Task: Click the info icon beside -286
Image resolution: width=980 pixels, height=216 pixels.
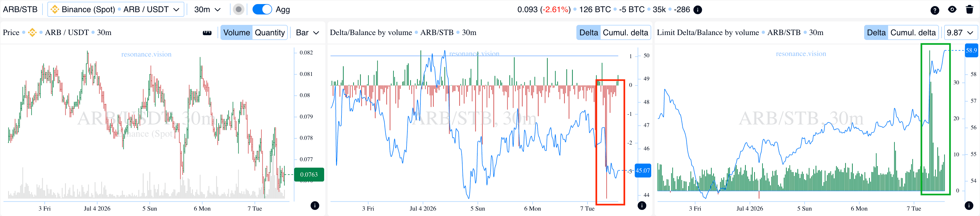Action: pos(698,10)
